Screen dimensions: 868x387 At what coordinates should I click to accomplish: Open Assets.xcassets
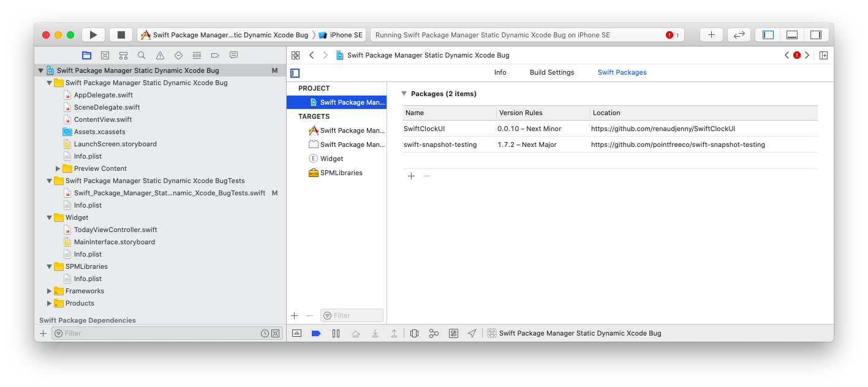tap(99, 132)
